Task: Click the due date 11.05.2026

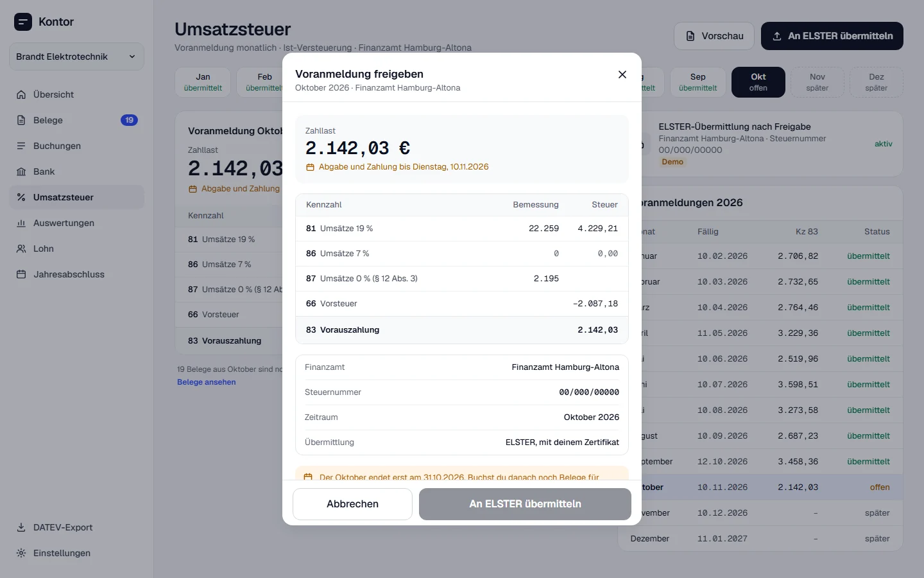Action: 723,333
